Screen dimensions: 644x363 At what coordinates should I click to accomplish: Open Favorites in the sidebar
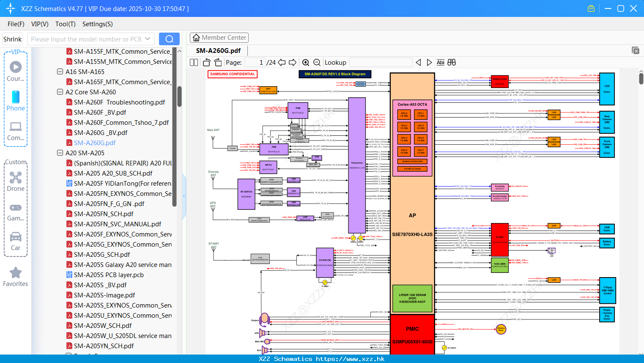[x=16, y=277]
